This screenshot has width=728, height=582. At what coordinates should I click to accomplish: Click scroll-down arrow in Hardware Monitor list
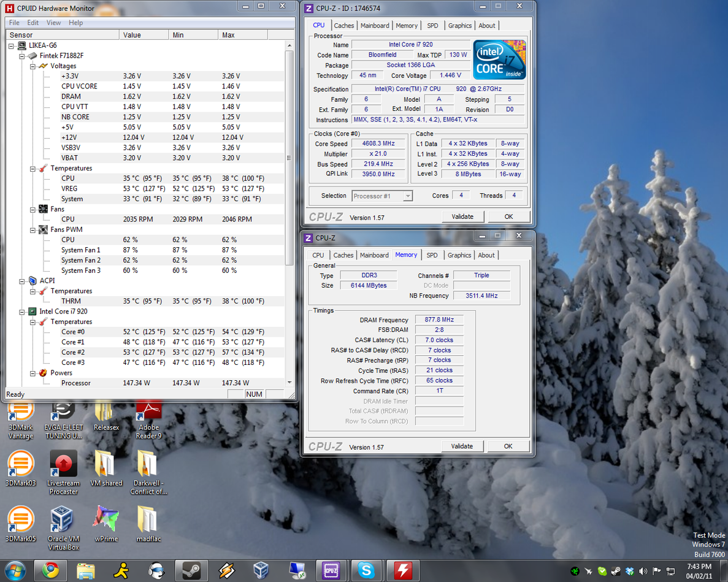pos(289,383)
